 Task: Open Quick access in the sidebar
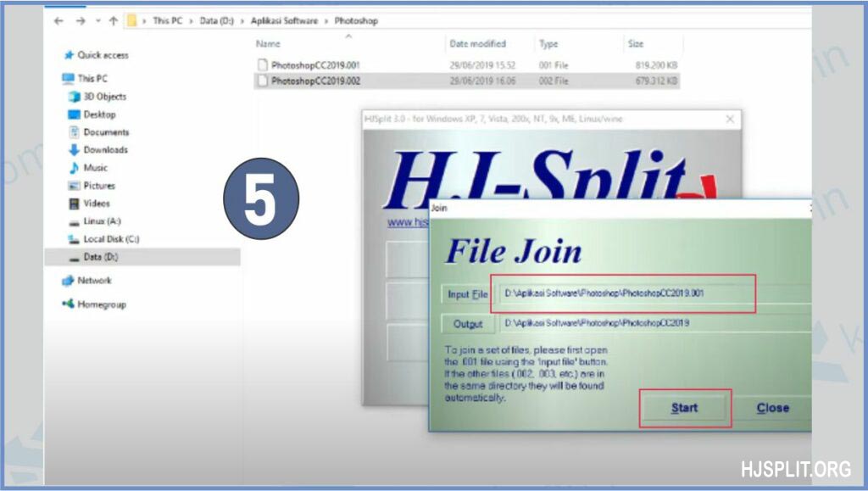pos(103,55)
